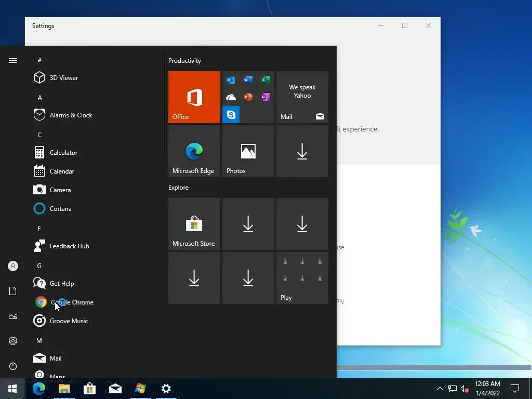
Task: Open the Microsoft Edge tile
Action: [x=194, y=151]
